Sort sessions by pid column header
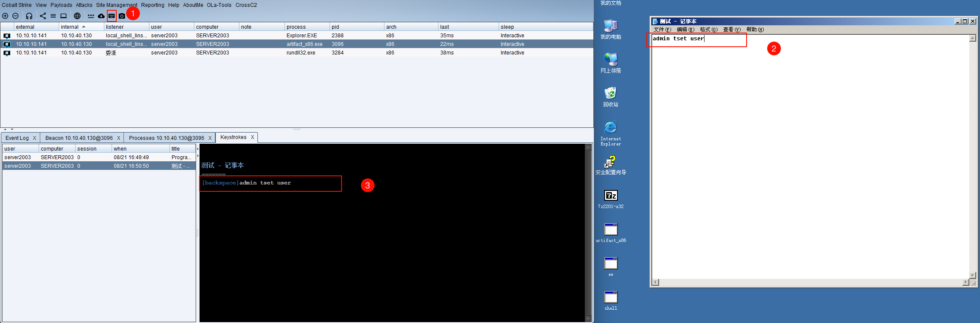This screenshot has height=323, width=980. [x=357, y=27]
